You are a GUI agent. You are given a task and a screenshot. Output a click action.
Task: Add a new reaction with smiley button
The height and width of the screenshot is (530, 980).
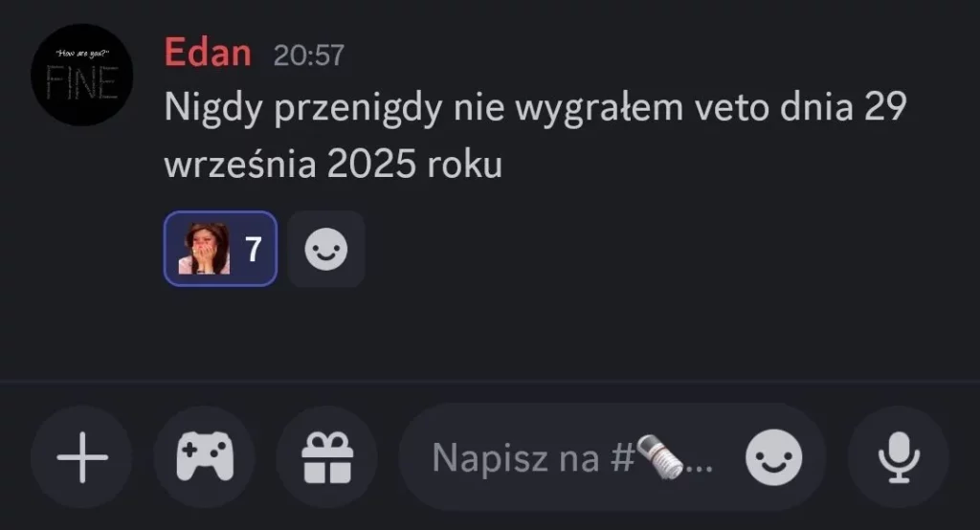pyautogui.click(x=326, y=249)
